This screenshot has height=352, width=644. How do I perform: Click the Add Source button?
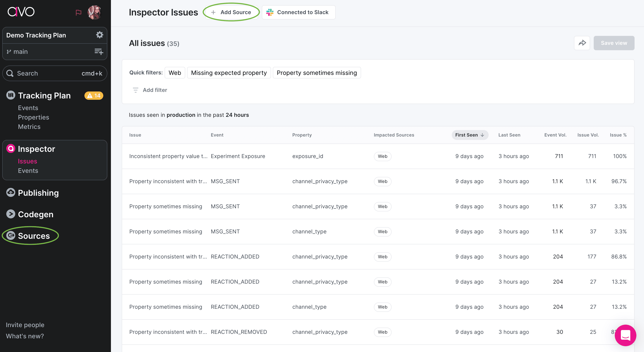coord(231,12)
